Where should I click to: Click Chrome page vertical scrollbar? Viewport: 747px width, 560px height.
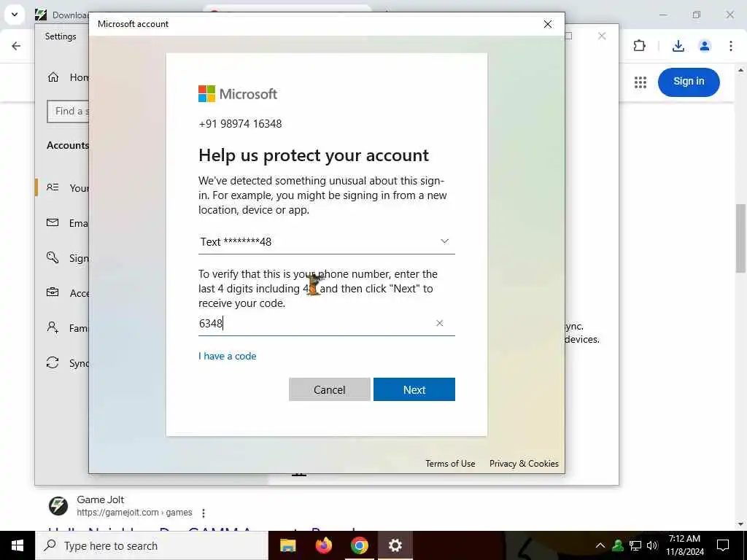tap(741, 238)
